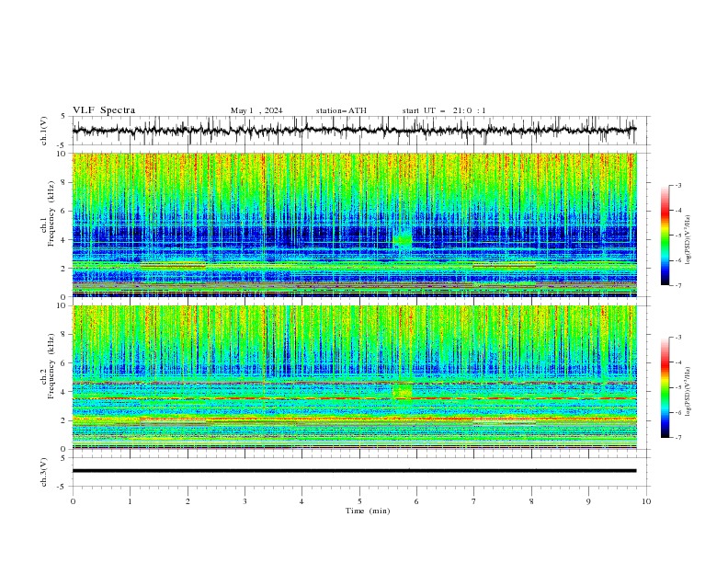728x563 pixels.
Task: Click time tick label '0' on the x-axis
Action: pos(73,501)
